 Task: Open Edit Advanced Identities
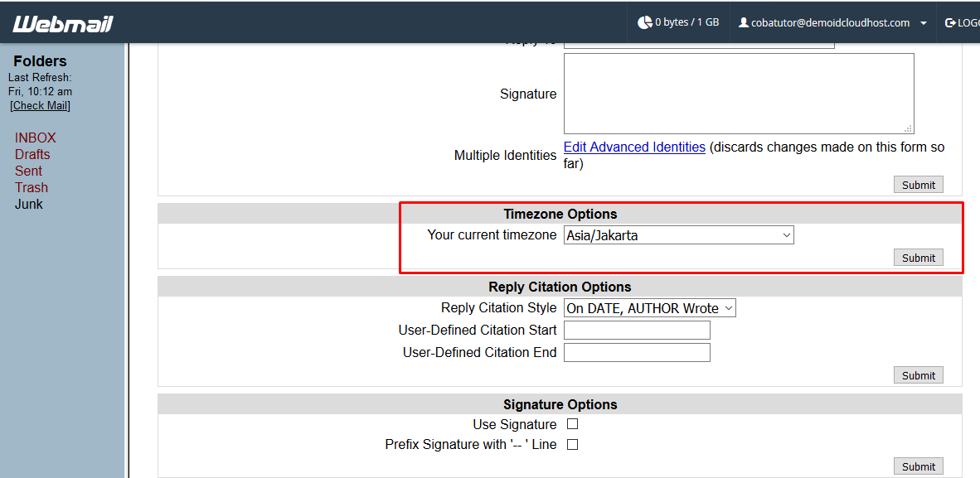pyautogui.click(x=633, y=147)
